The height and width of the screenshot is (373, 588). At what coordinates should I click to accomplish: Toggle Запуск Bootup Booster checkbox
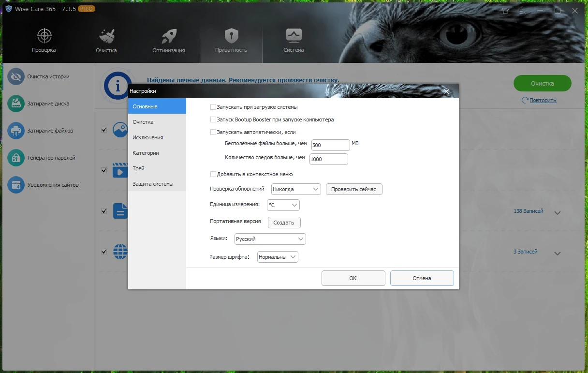tap(213, 119)
